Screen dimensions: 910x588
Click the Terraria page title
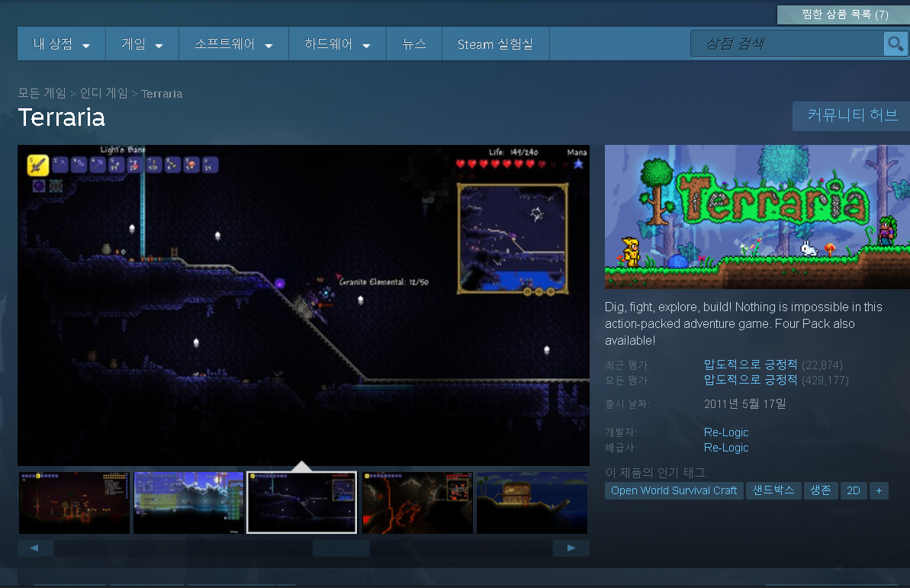(62, 117)
